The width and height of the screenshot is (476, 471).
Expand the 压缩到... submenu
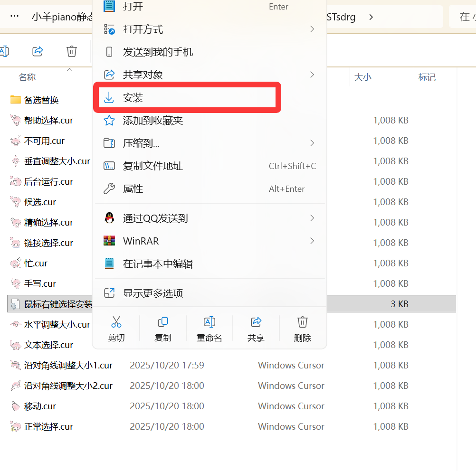point(141,143)
